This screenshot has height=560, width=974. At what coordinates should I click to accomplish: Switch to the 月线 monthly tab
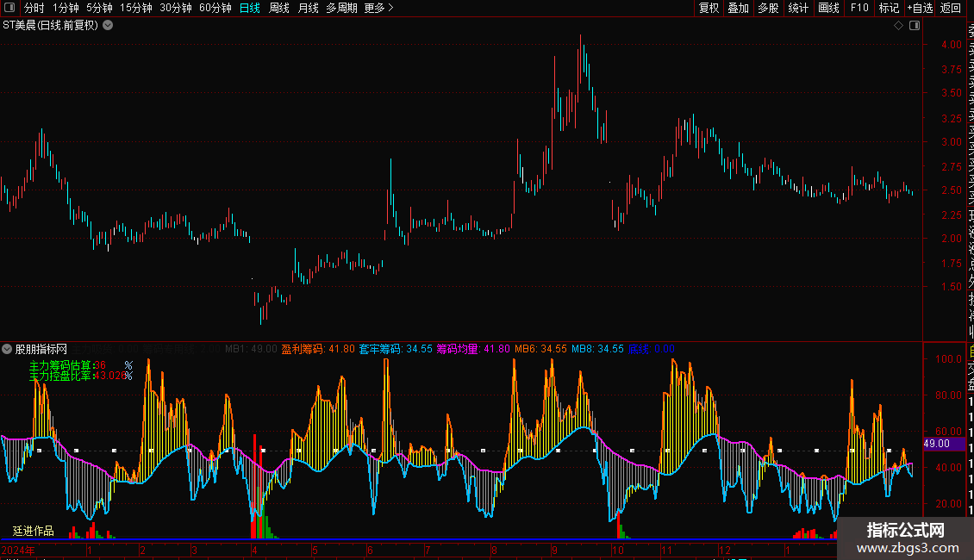308,8
